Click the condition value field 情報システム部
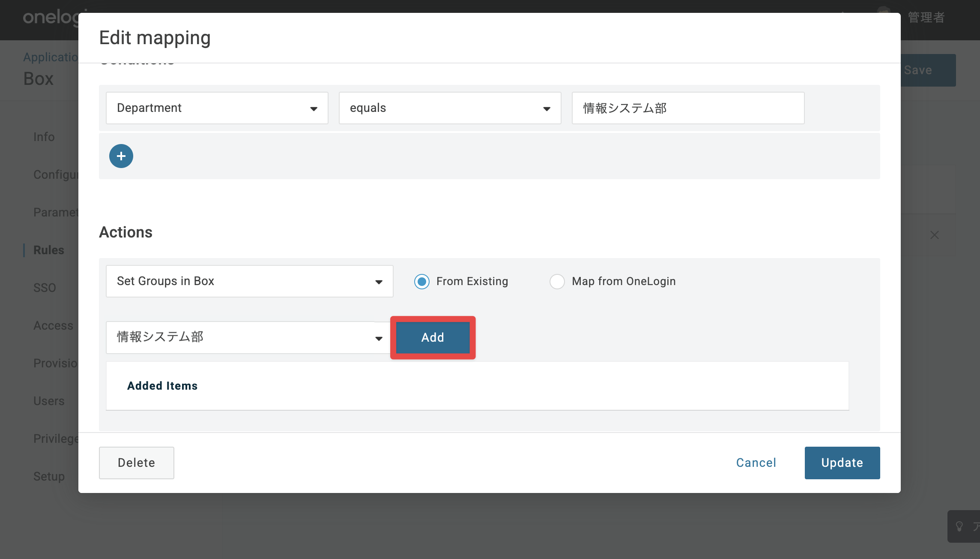The height and width of the screenshot is (559, 980). pos(688,108)
